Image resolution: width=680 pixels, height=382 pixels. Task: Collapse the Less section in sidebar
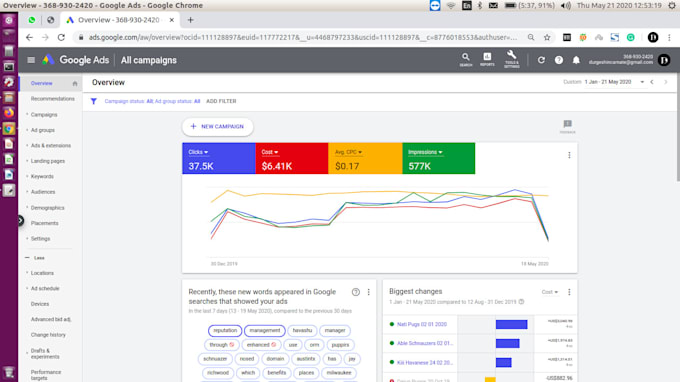pyautogui.click(x=35, y=258)
